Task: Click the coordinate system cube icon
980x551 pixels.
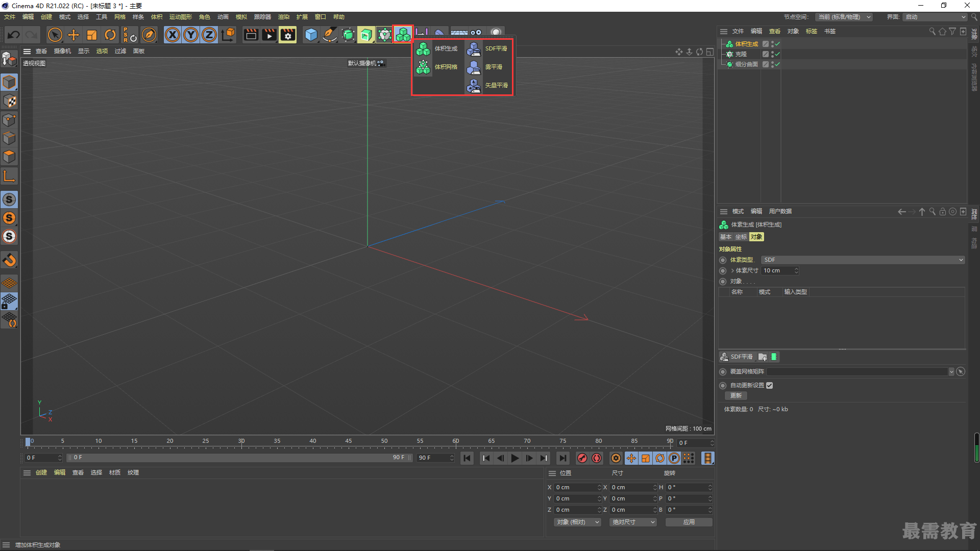Action: [x=229, y=35]
